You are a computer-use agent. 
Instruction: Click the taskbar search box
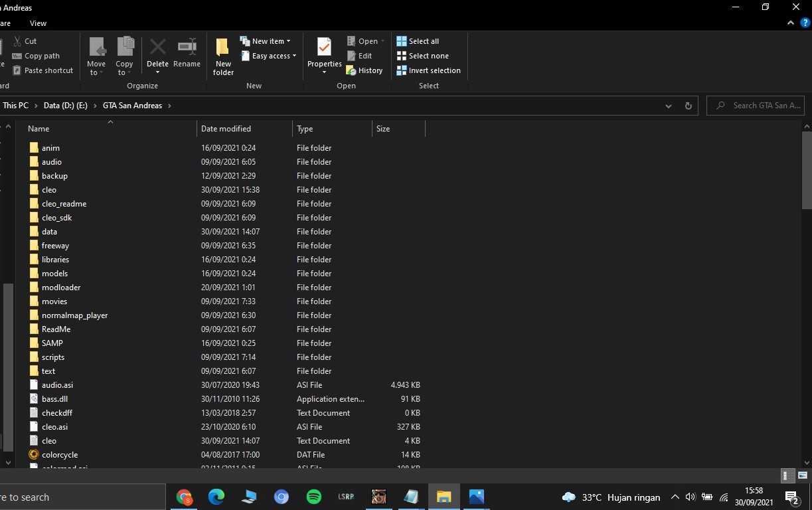[x=82, y=497]
